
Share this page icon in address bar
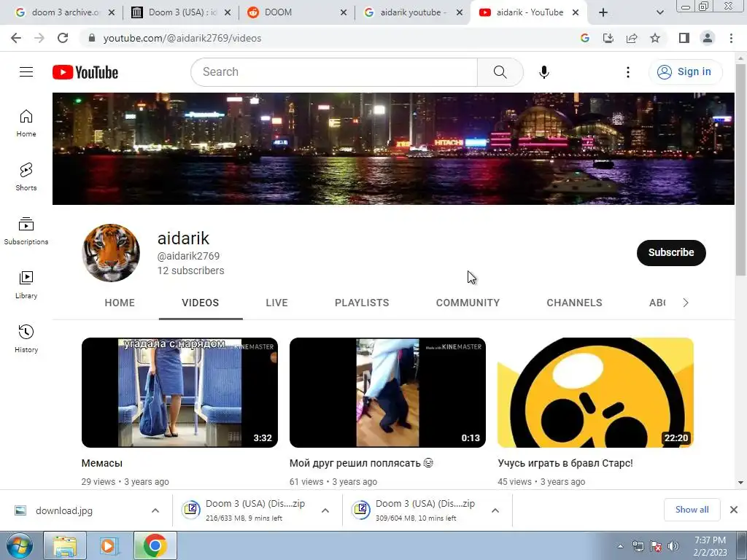tap(632, 38)
